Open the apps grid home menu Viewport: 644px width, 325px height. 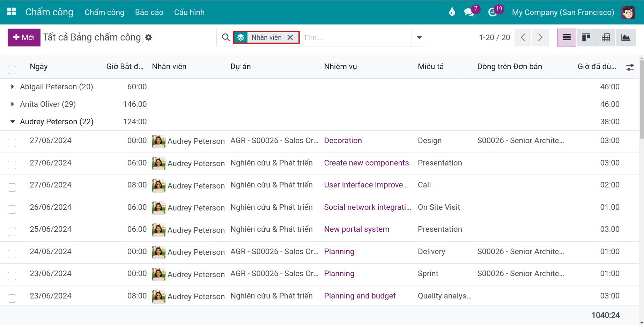coord(12,12)
